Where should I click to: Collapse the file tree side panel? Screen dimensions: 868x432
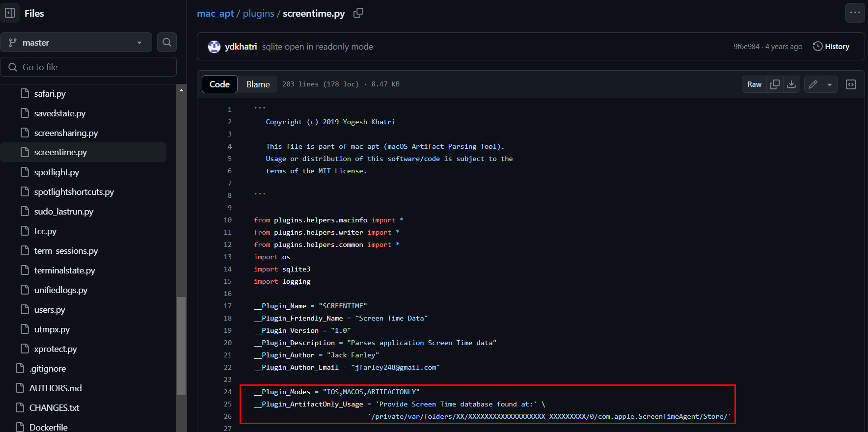coord(10,13)
